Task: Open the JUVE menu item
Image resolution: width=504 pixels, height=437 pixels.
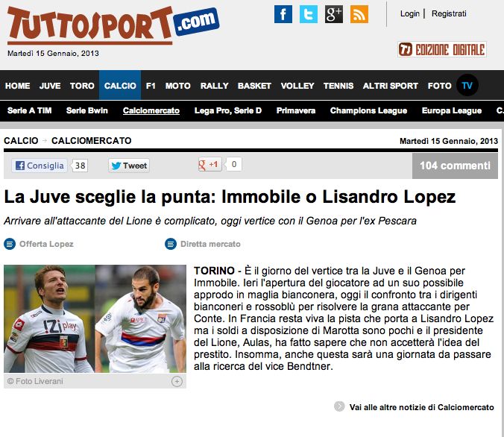Action: click(x=50, y=86)
